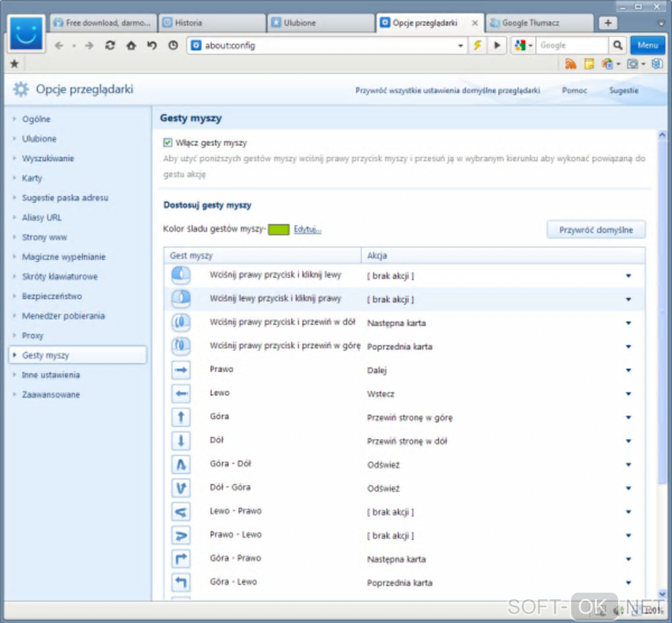Open dropdown for przewiń w górę gesture
The image size is (672, 623).
coord(629,347)
